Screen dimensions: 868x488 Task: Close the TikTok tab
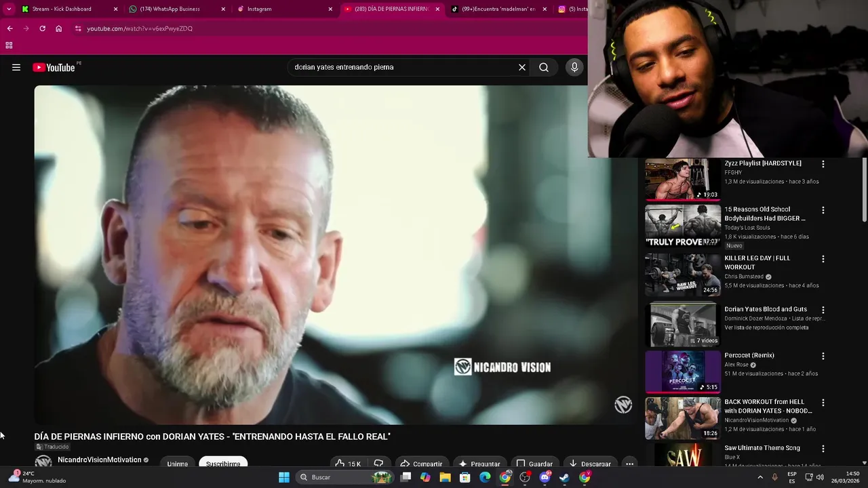(x=545, y=9)
